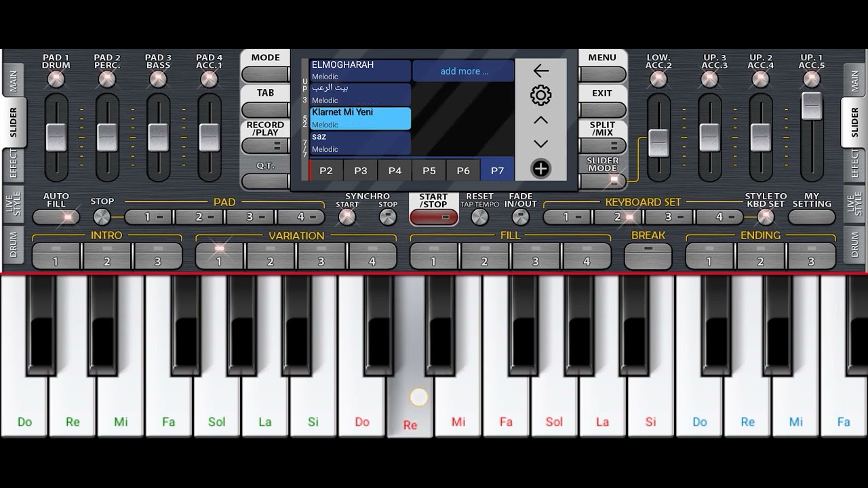Toggle the FADE IN/OUT knob
The image size is (868, 488).
tap(520, 217)
